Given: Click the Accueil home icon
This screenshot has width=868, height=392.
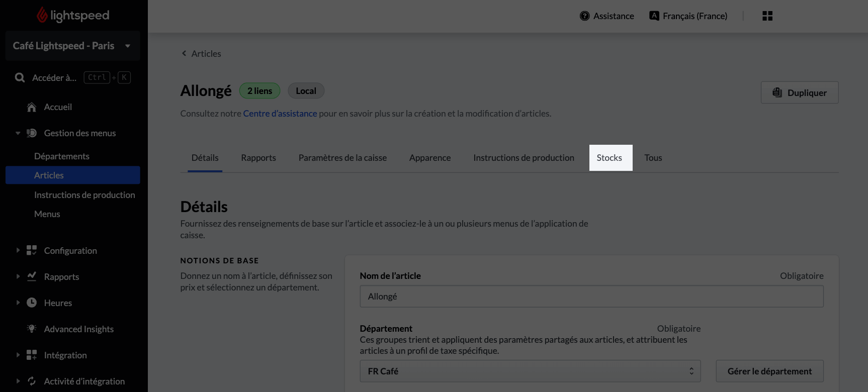Looking at the screenshot, I should coord(32,107).
